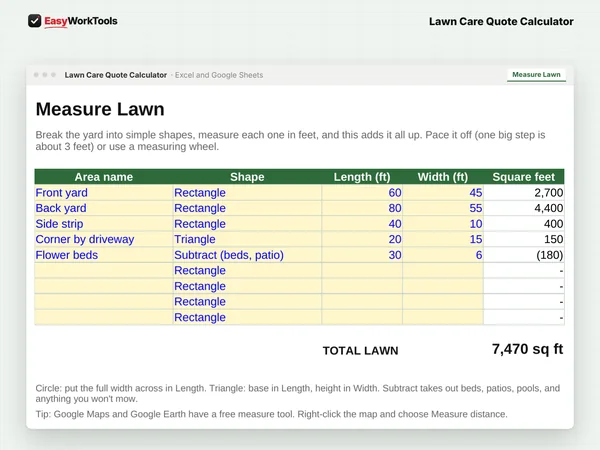This screenshot has height=450, width=600.
Task: Click the Length value 80 cell
Action: (362, 208)
